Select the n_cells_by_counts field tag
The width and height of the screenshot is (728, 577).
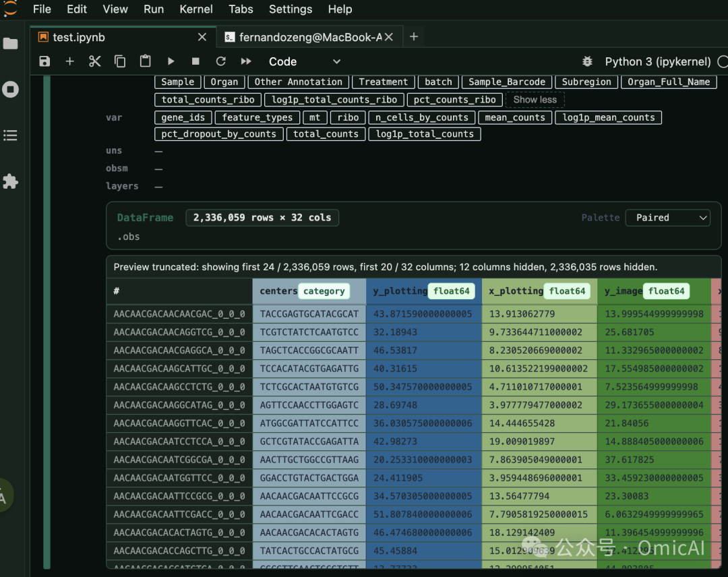pyautogui.click(x=421, y=118)
